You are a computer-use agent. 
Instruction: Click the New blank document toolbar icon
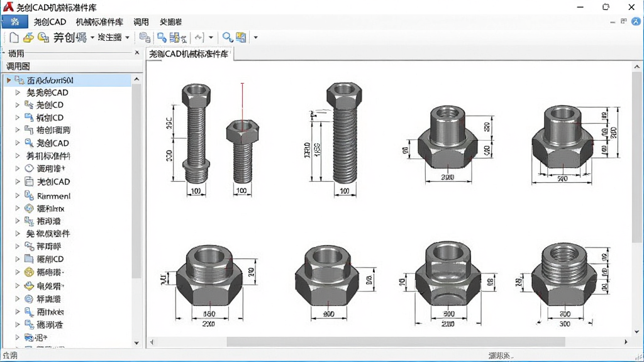(14, 38)
